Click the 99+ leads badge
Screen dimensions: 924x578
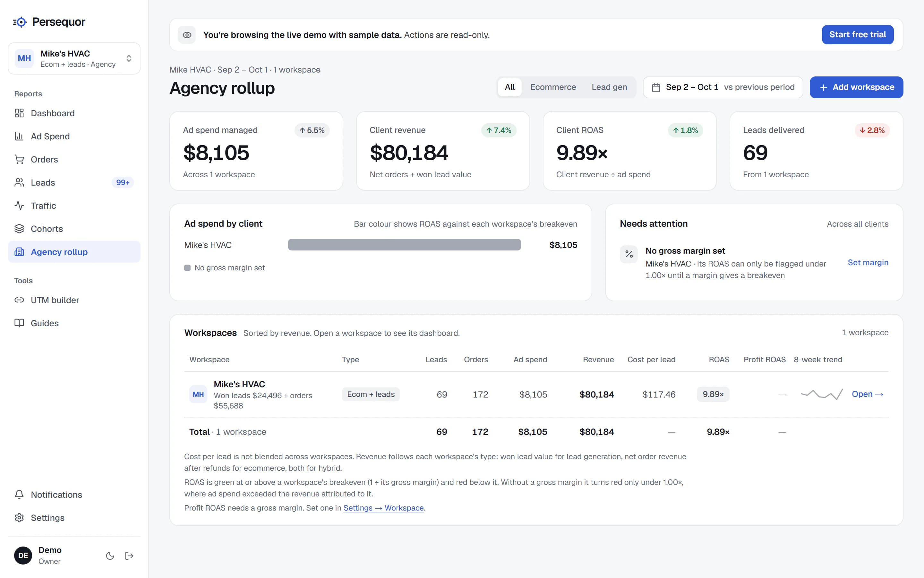click(123, 182)
